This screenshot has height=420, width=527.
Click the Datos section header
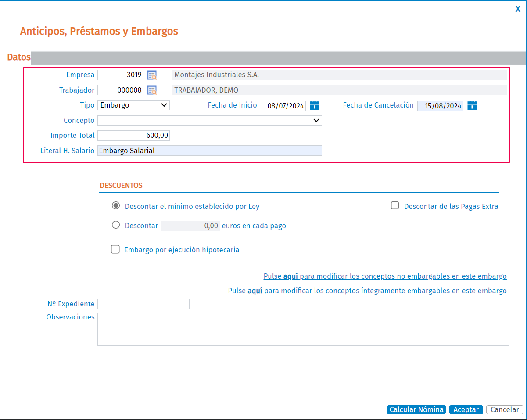[19, 57]
